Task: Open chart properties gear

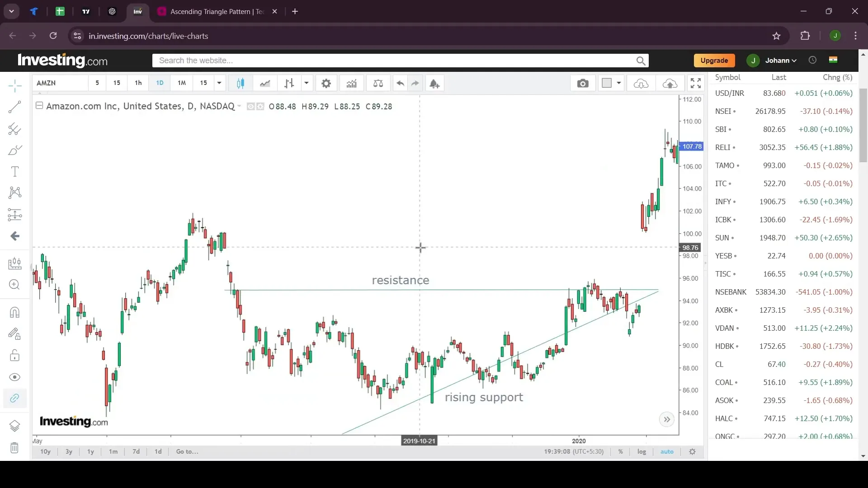Action: (x=326, y=83)
